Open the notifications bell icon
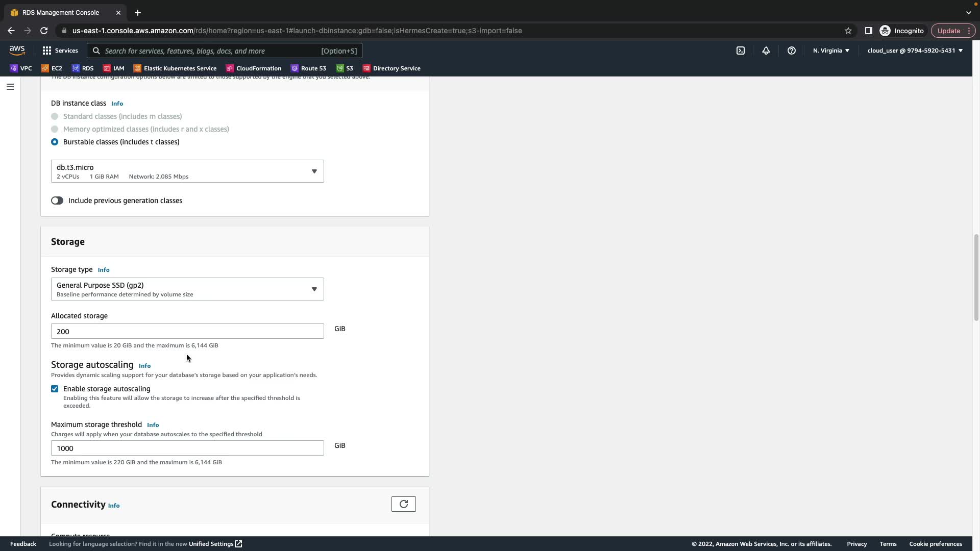This screenshot has height=551, width=980. pyautogui.click(x=766, y=51)
